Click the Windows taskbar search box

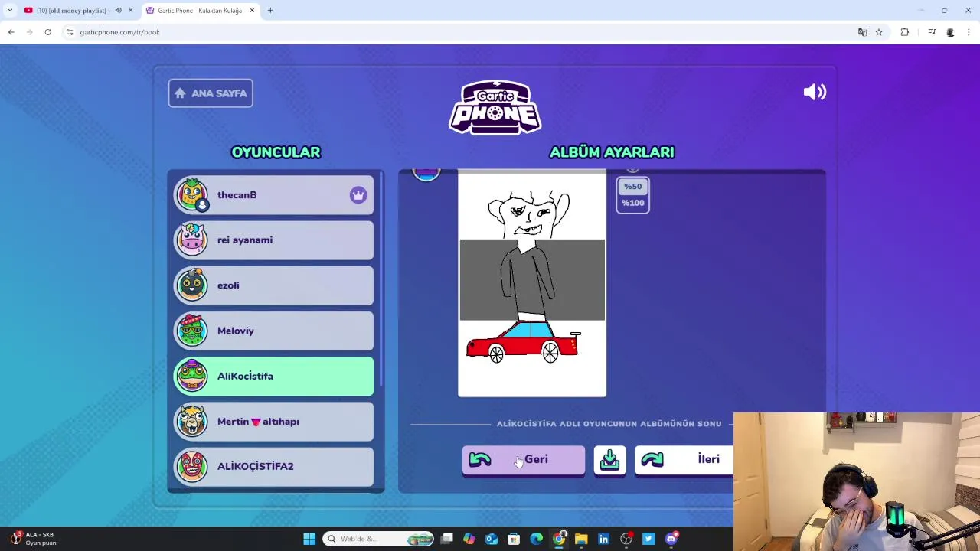click(378, 539)
